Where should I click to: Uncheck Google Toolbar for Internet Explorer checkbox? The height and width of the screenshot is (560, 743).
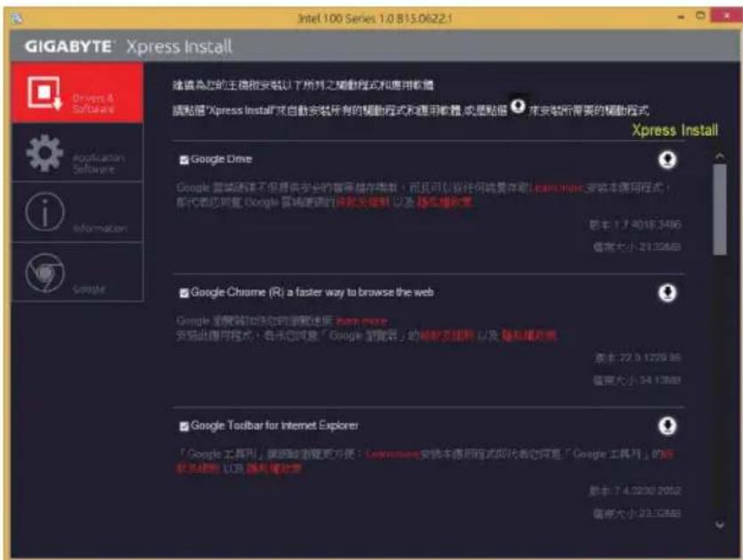point(184,426)
